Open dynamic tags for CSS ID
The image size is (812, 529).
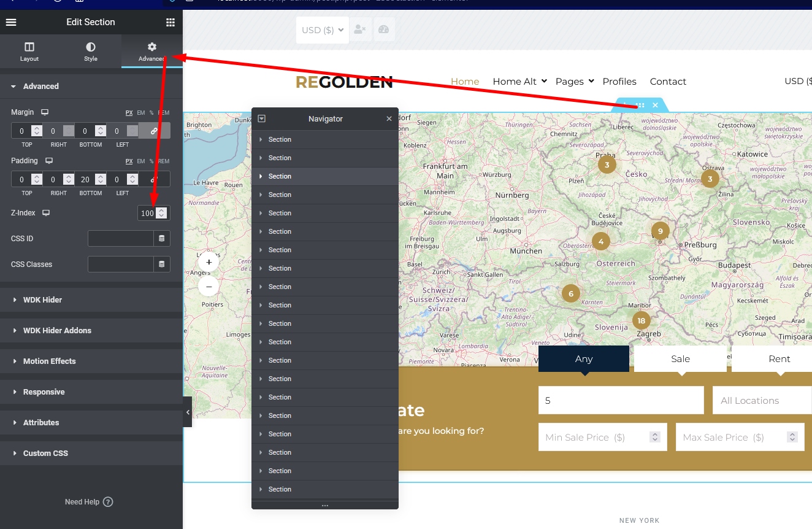[162, 239]
